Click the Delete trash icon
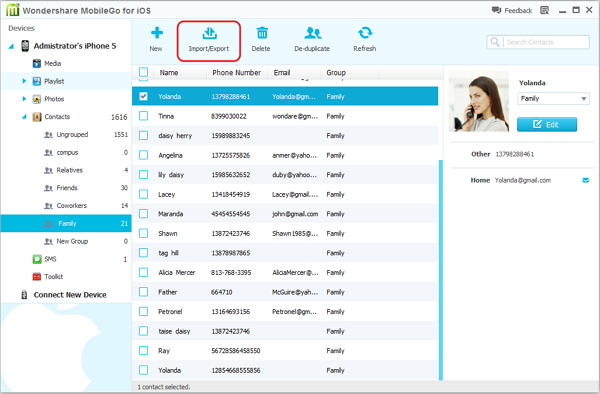 coord(262,33)
